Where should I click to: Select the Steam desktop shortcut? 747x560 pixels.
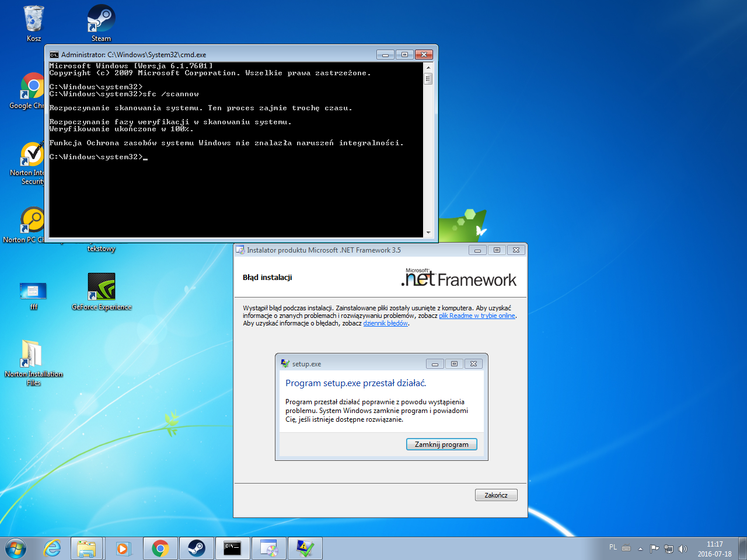point(101,23)
